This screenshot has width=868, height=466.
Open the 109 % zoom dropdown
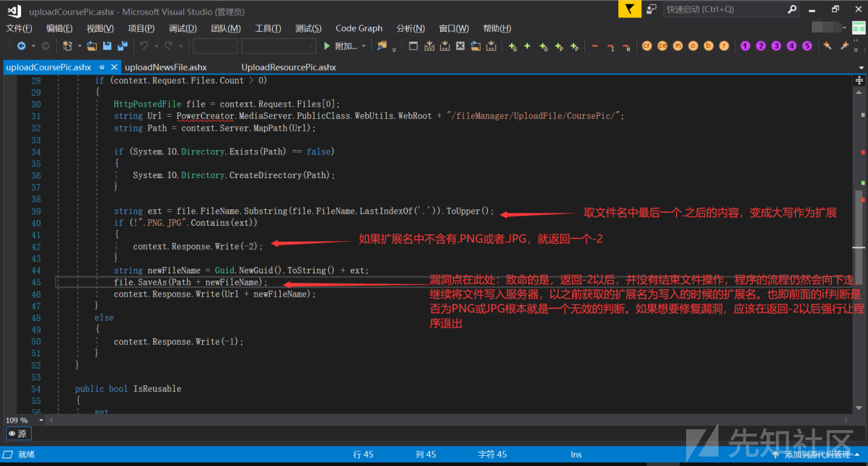[x=41, y=420]
